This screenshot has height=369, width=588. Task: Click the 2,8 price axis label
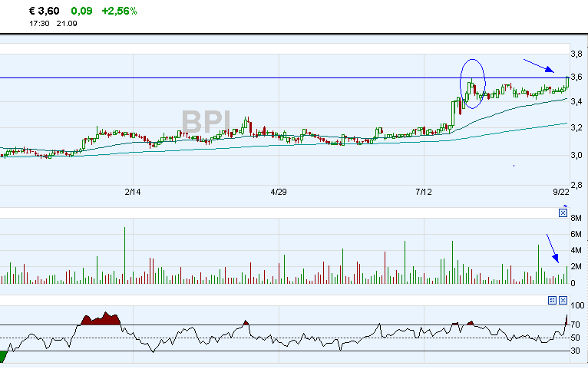point(576,185)
